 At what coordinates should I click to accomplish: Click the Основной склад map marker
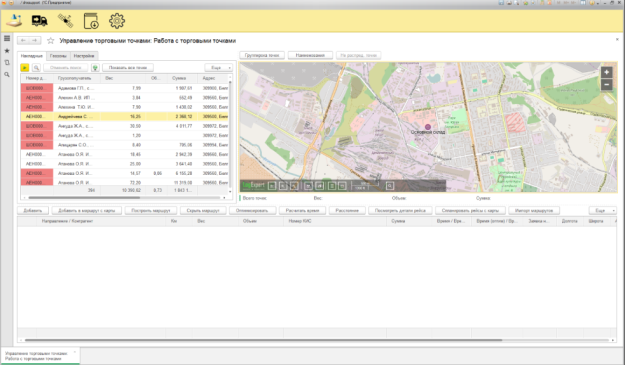tap(428, 127)
